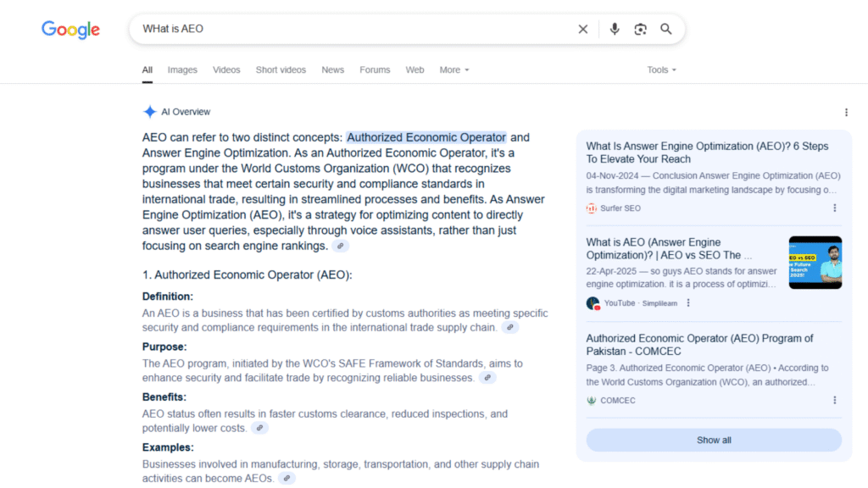Click the YouTube Simplilearn channel icon
868x488 pixels.
[x=593, y=303]
